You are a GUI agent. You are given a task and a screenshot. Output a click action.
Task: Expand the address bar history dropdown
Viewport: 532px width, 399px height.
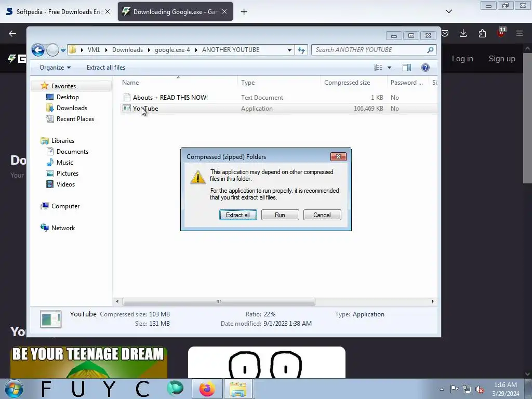[289, 50]
